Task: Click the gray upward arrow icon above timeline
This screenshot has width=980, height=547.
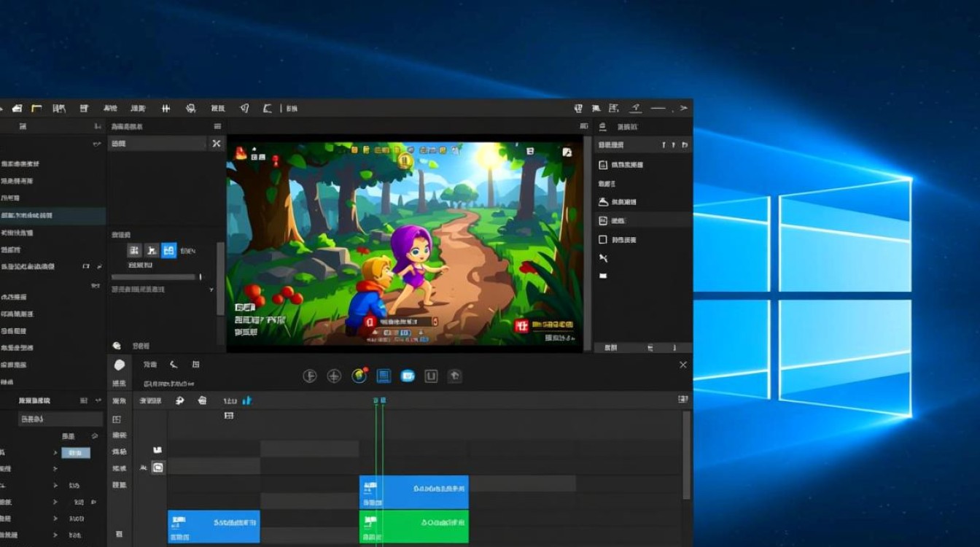Action: [x=454, y=376]
